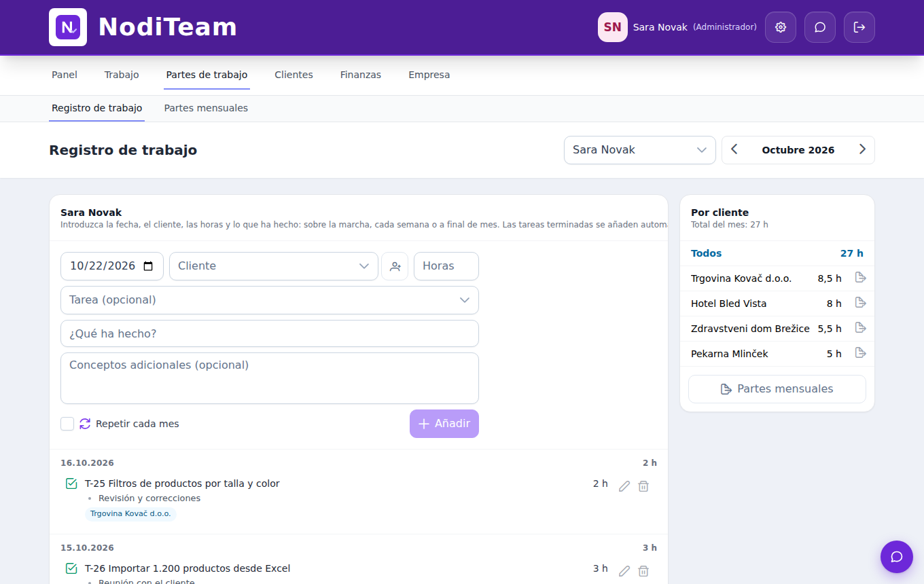Toggle completed check on T-26 entry
The height and width of the screenshot is (584, 924).
(71, 568)
